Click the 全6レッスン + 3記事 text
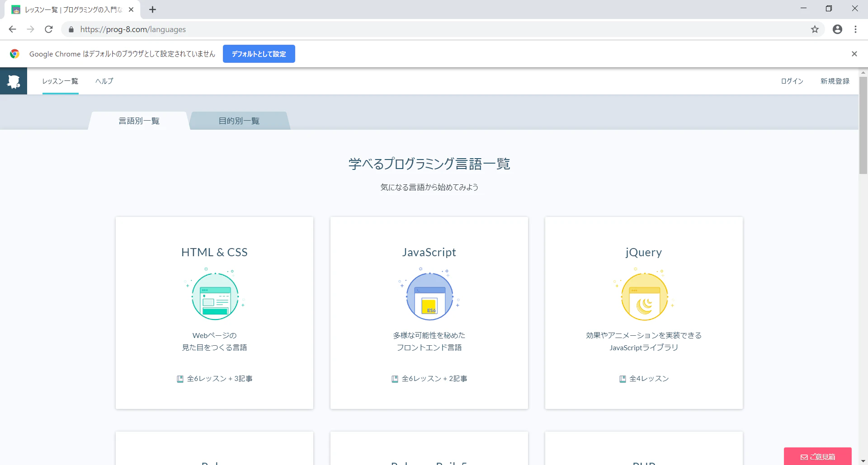Image resolution: width=868 pixels, height=465 pixels. pyautogui.click(x=220, y=379)
